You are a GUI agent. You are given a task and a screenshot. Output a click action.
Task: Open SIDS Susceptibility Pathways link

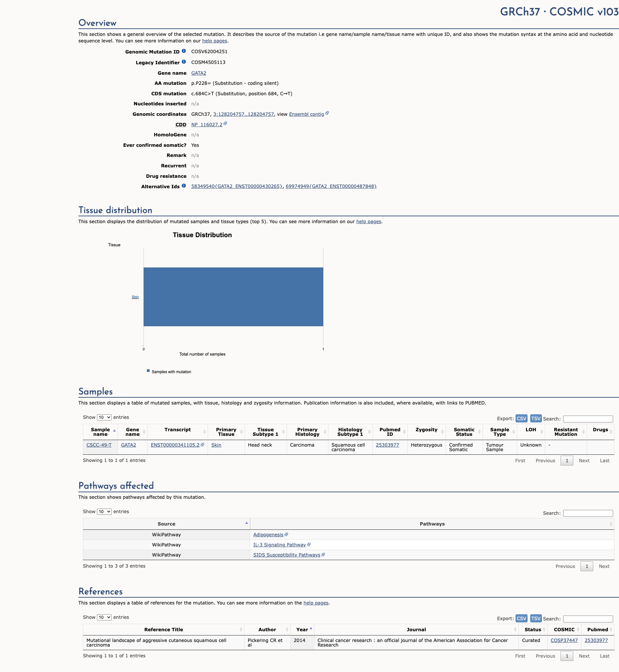(287, 555)
